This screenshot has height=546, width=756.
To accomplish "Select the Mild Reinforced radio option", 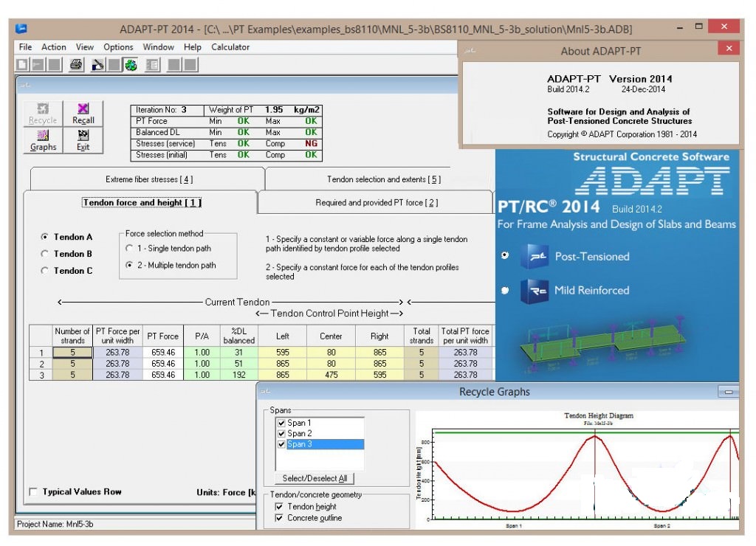I will pyautogui.click(x=505, y=290).
